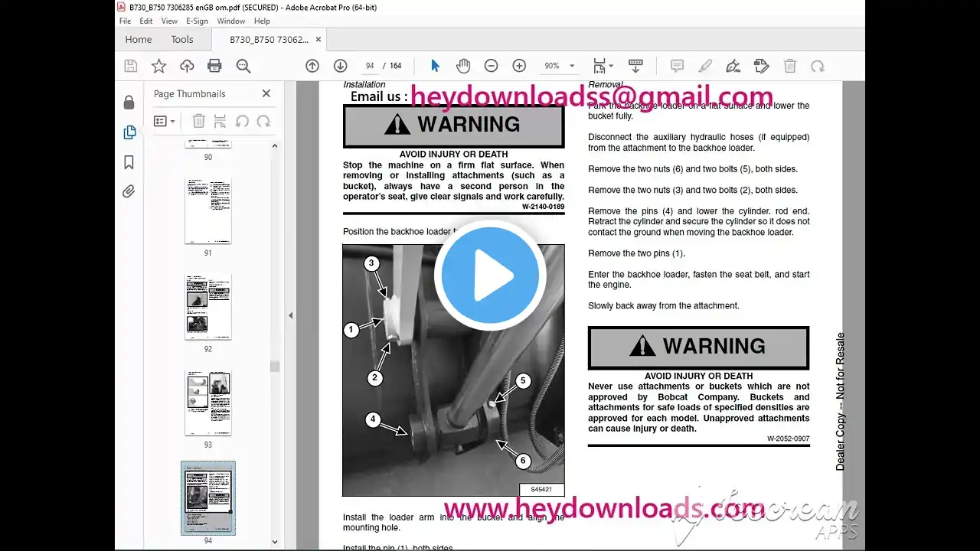Click the thumbnails panel scrollbar handle

[x=276, y=367]
